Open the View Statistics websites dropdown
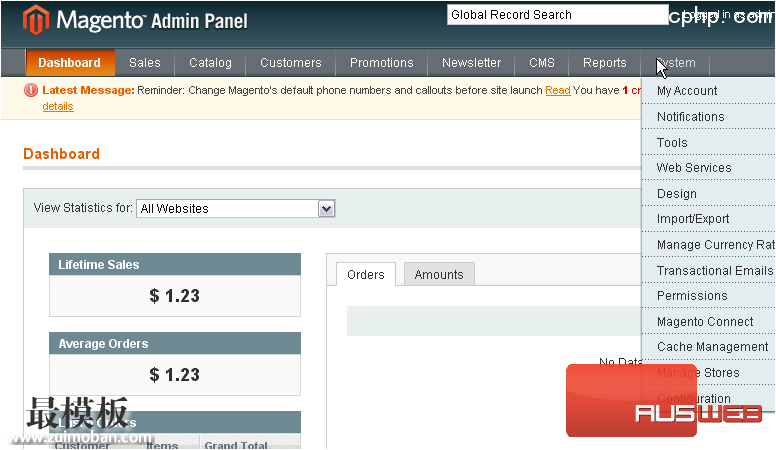Screen dimensions: 776x450 236,208
